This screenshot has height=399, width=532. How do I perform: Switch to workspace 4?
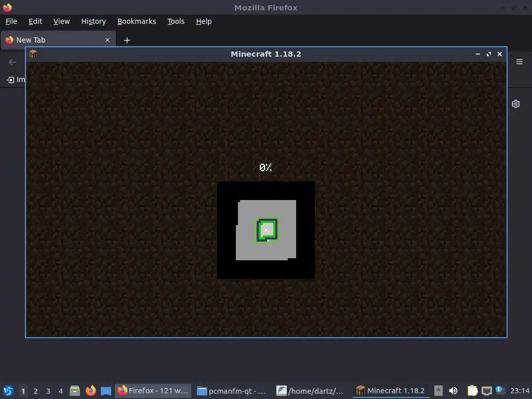point(61,391)
